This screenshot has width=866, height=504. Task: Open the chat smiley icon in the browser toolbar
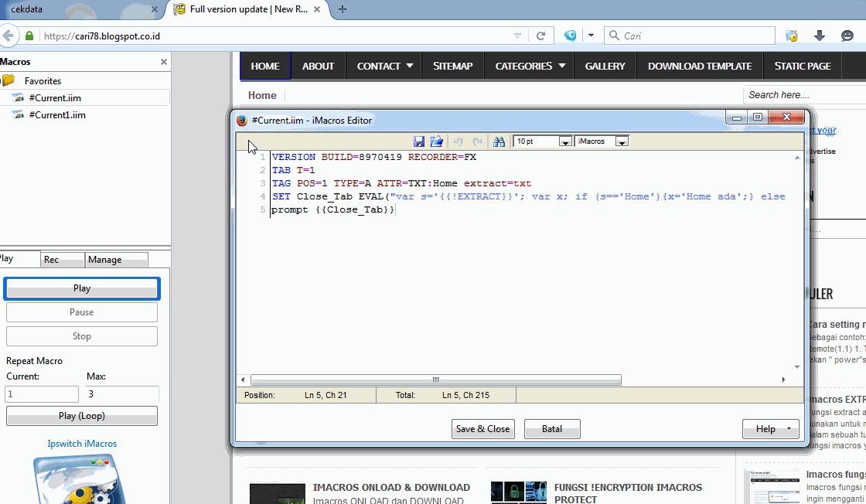click(847, 36)
